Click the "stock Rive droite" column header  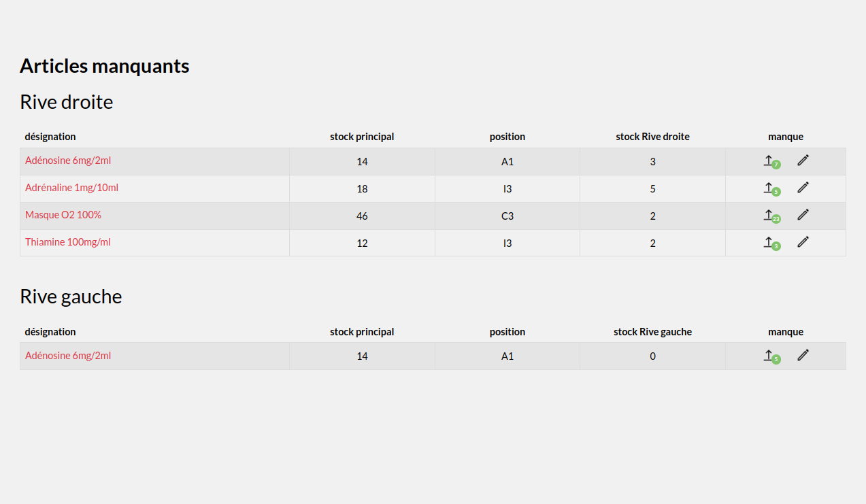(x=652, y=137)
